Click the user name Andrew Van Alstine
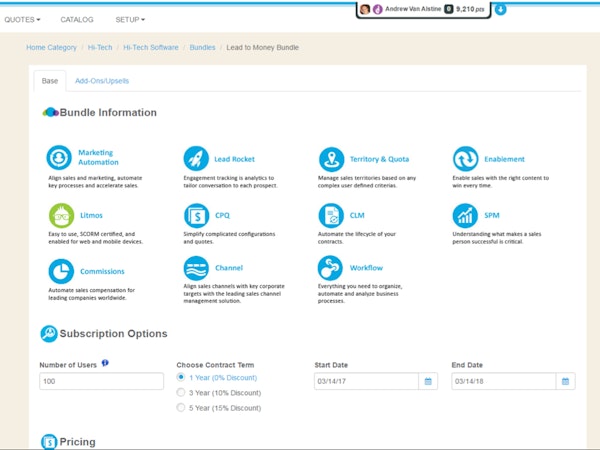The width and height of the screenshot is (600, 450). click(x=413, y=9)
